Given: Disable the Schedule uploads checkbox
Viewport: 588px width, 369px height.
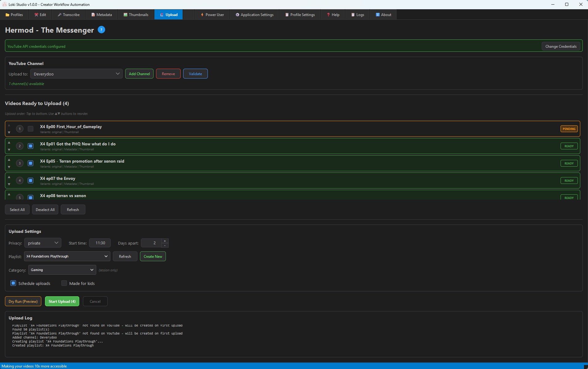Looking at the screenshot, I should pyautogui.click(x=13, y=283).
